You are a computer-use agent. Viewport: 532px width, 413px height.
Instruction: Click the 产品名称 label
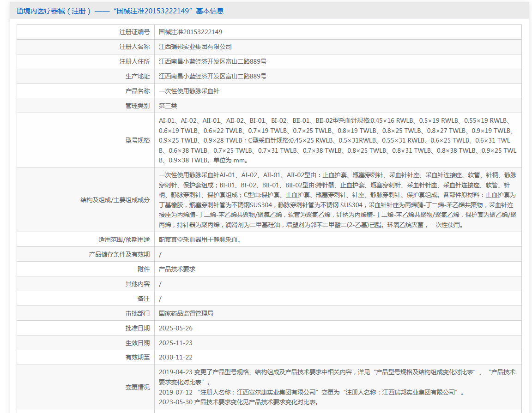[138, 91]
